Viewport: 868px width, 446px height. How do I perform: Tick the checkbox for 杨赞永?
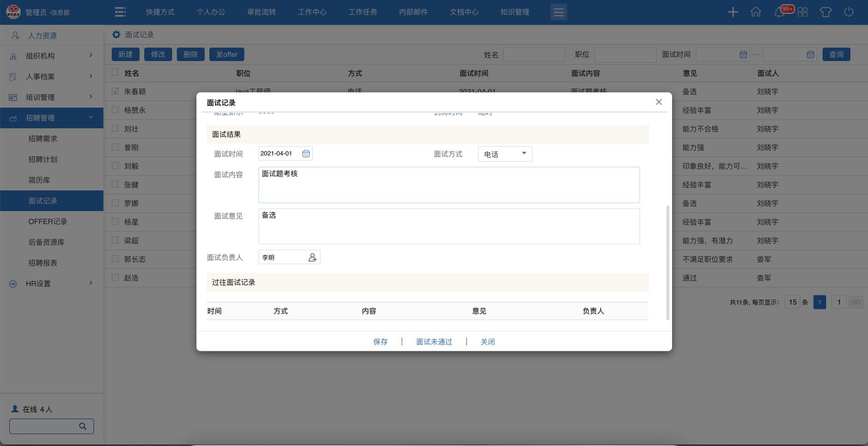click(115, 110)
